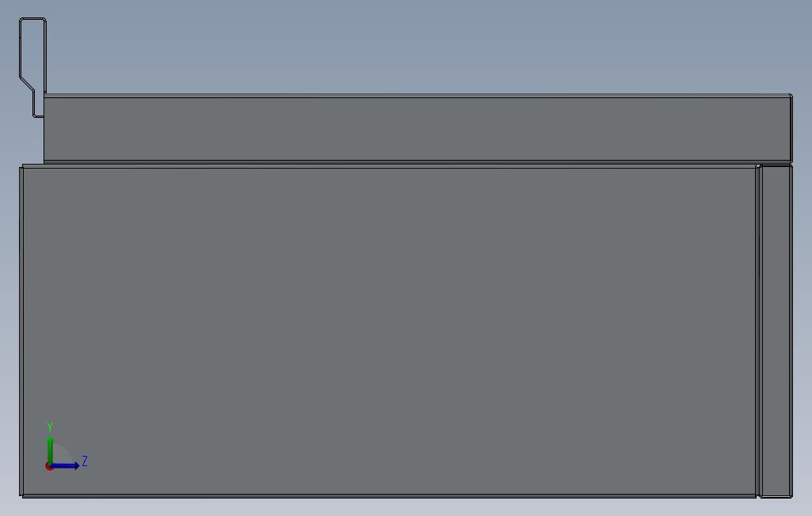Pick the top edge of the upper rail

(x=417, y=95)
